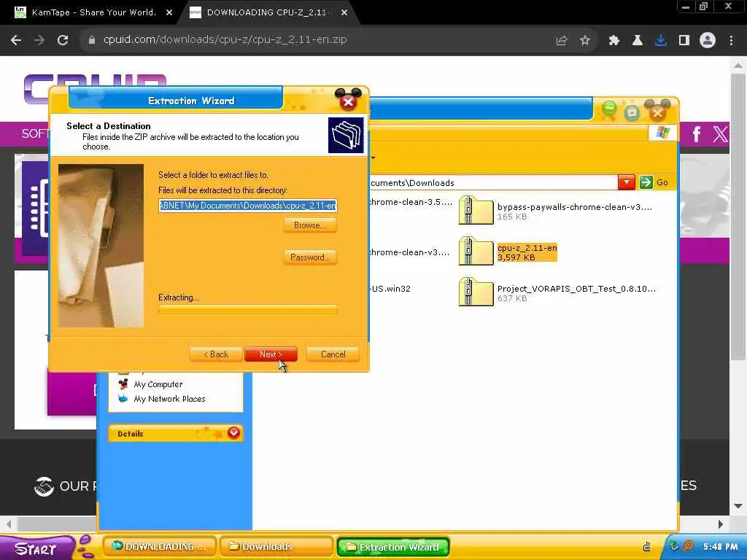Reload the page in Chrome
747x560 pixels.
pos(63,40)
